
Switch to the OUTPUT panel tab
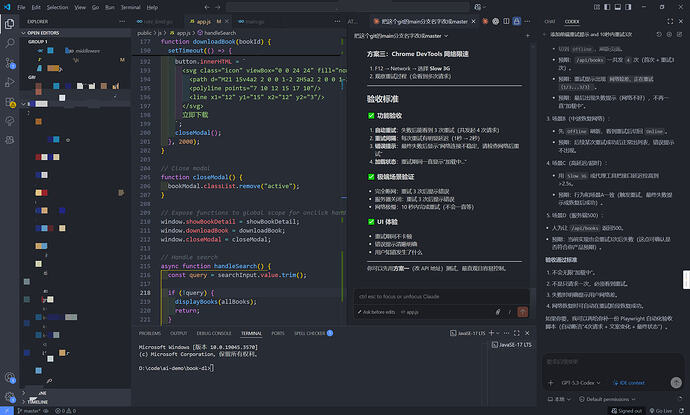[178, 333]
